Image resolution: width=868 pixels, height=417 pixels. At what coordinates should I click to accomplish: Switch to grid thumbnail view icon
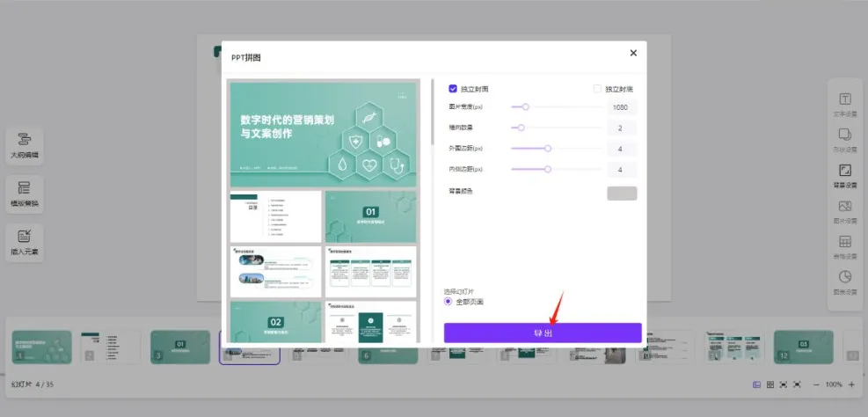[770, 384]
